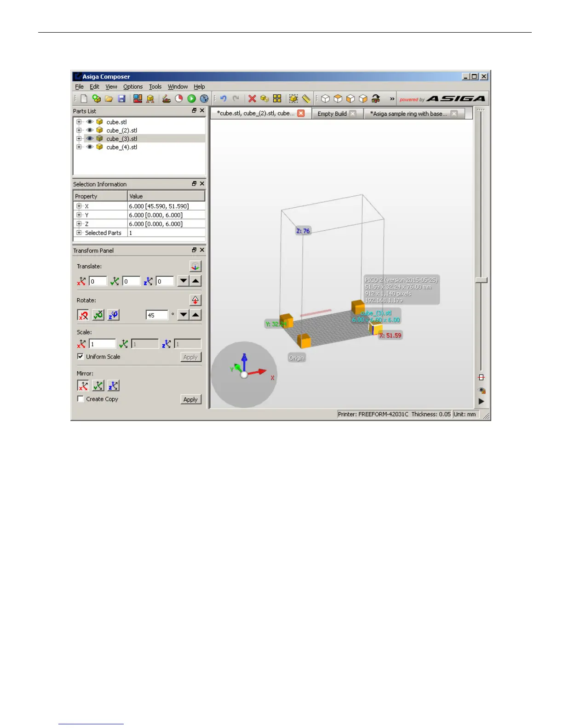Screen dimensions: 563x728
Task: Click the pie-chart clock toolbar icon
Action: [179, 98]
